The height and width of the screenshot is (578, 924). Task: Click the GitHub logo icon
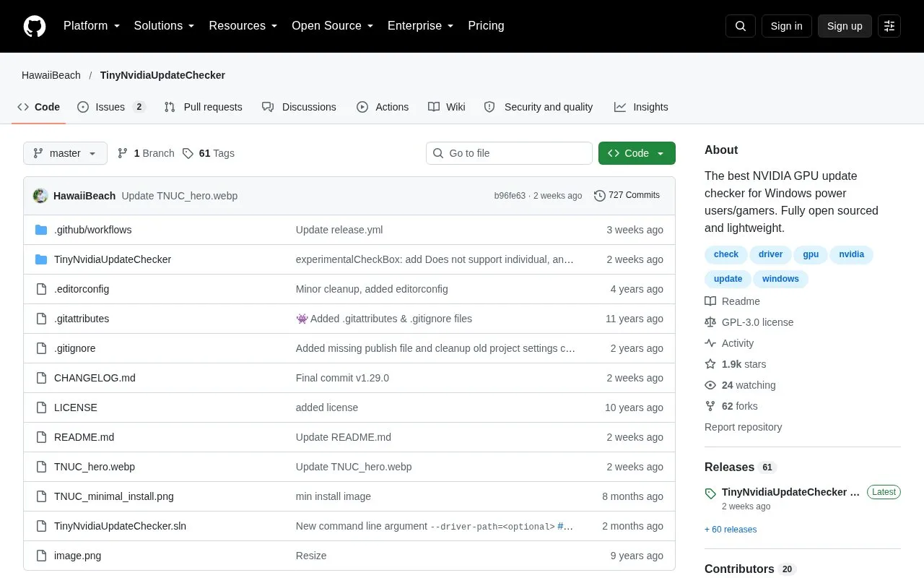pyautogui.click(x=35, y=26)
